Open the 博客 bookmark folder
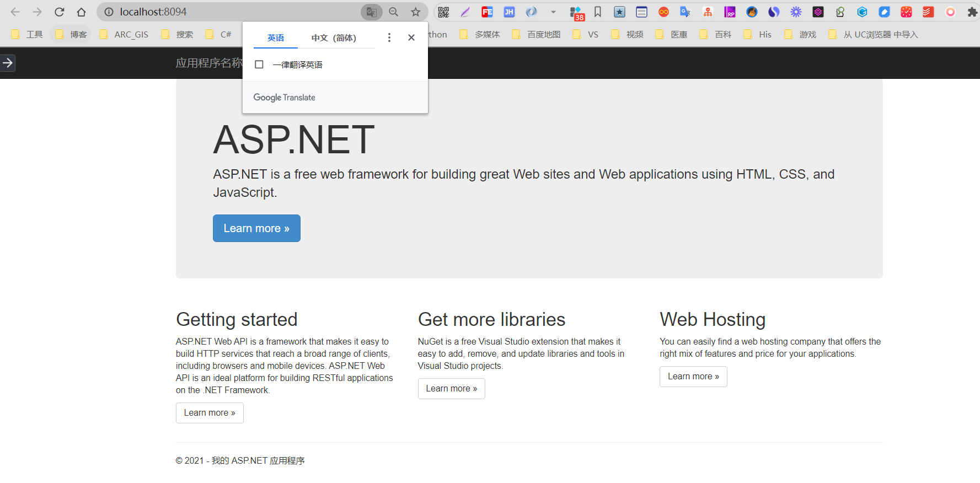 71,34
